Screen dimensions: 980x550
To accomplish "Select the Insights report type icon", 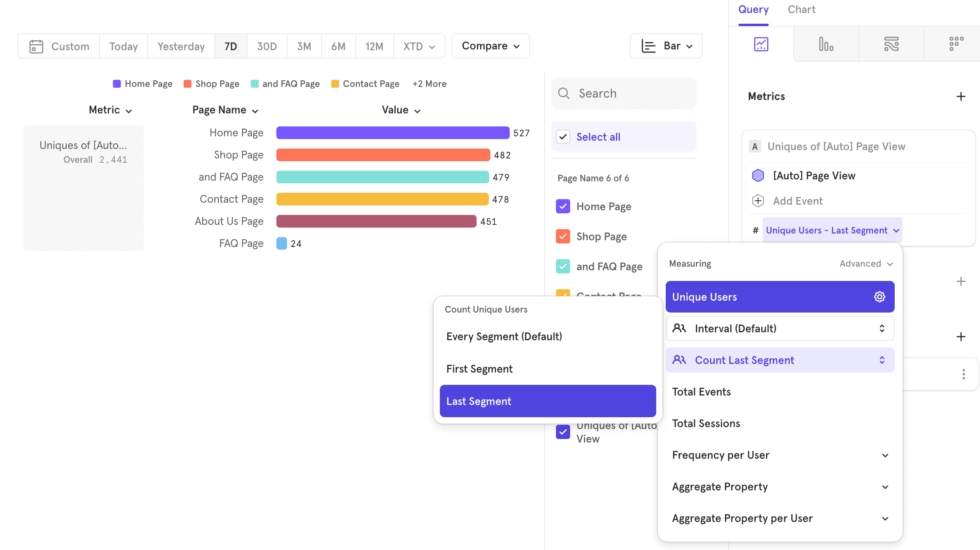I will point(761,44).
